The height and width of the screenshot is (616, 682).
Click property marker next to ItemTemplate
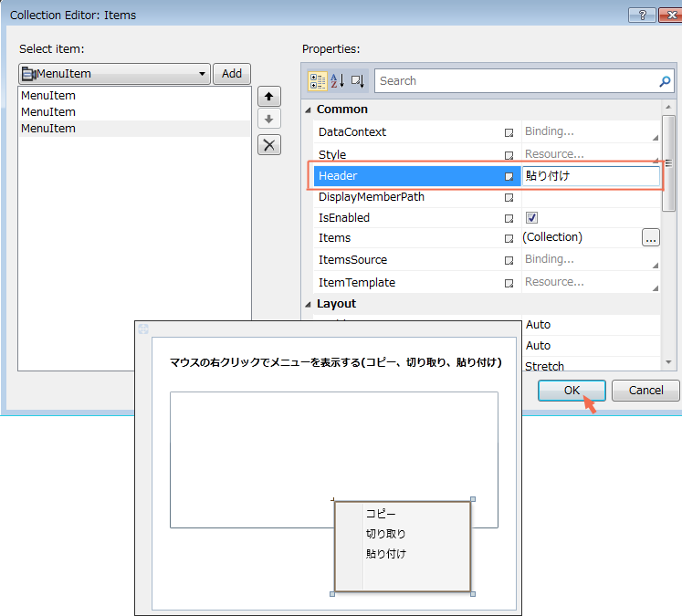tap(509, 284)
